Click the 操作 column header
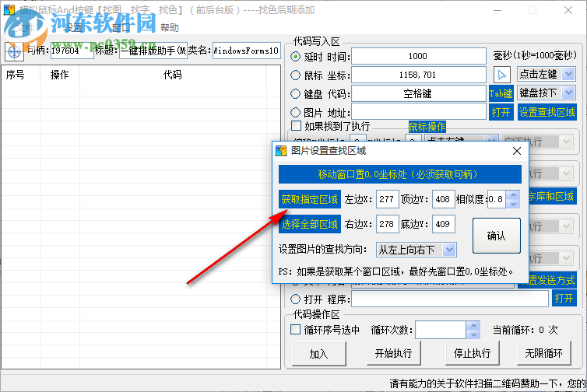Image resolution: width=587 pixels, height=392 pixels. point(59,75)
